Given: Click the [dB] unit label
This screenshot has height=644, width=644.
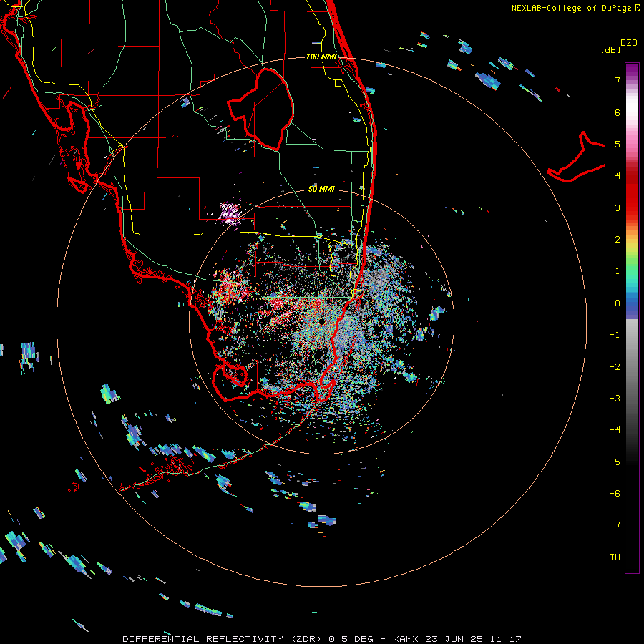Looking at the screenshot, I should click(610, 49).
